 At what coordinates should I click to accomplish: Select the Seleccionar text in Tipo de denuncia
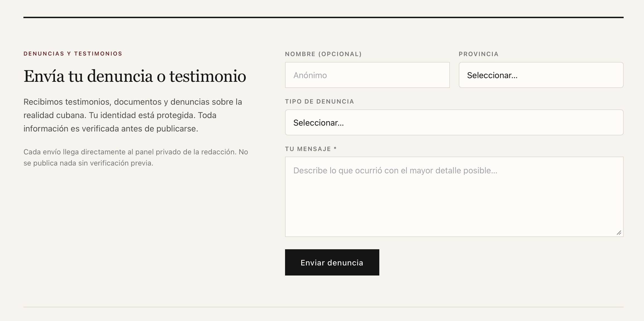pos(318,122)
